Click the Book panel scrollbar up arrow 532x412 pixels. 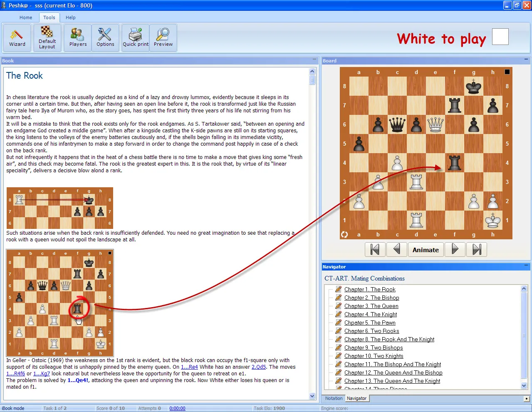tap(312, 72)
